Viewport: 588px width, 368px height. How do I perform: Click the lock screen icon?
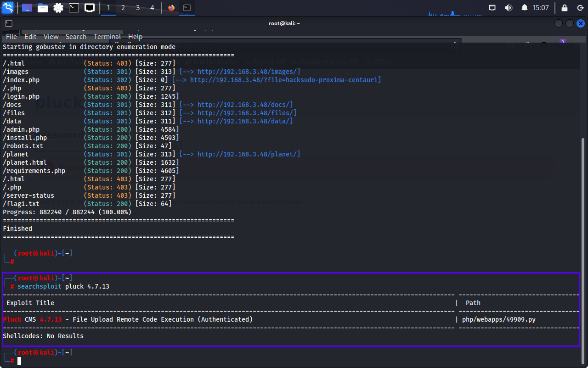tap(565, 8)
